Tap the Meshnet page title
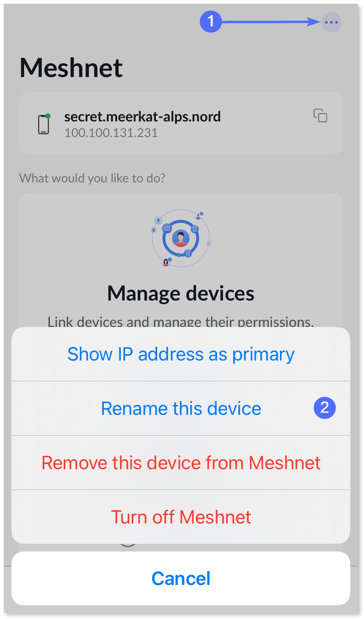This screenshot has height=619, width=364. pyautogui.click(x=71, y=68)
